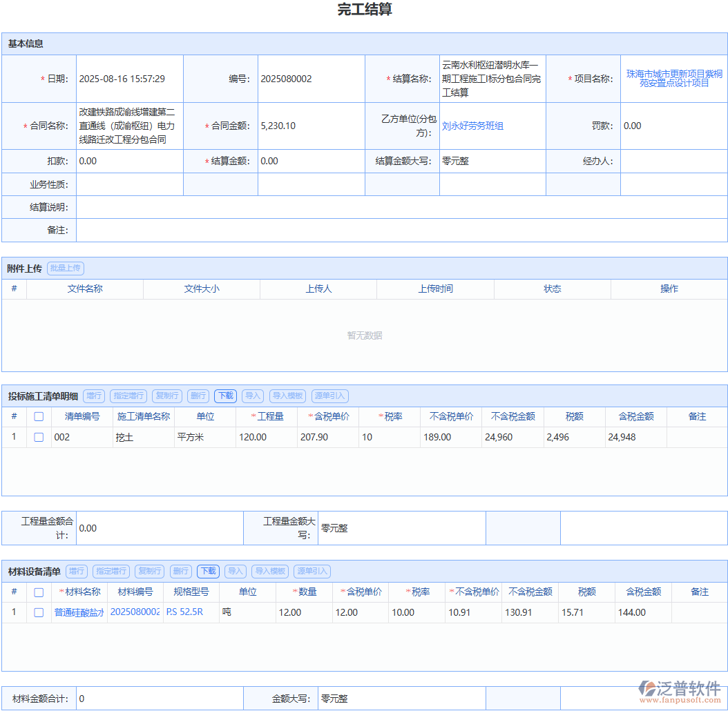Check the row checkbox for 挖土 entry

[x=38, y=436]
